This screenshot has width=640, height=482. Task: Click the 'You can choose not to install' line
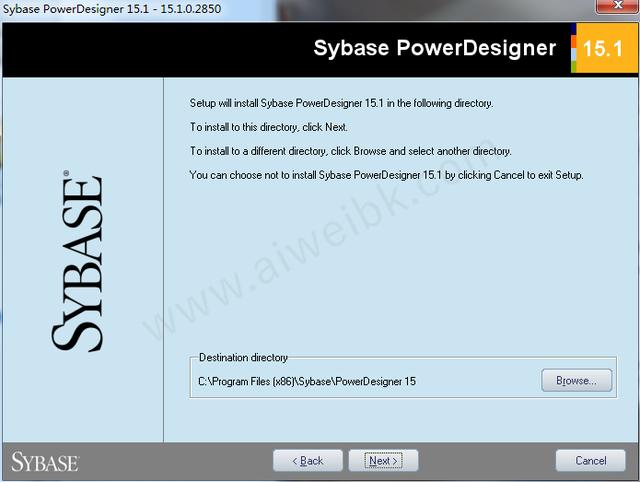(386, 175)
